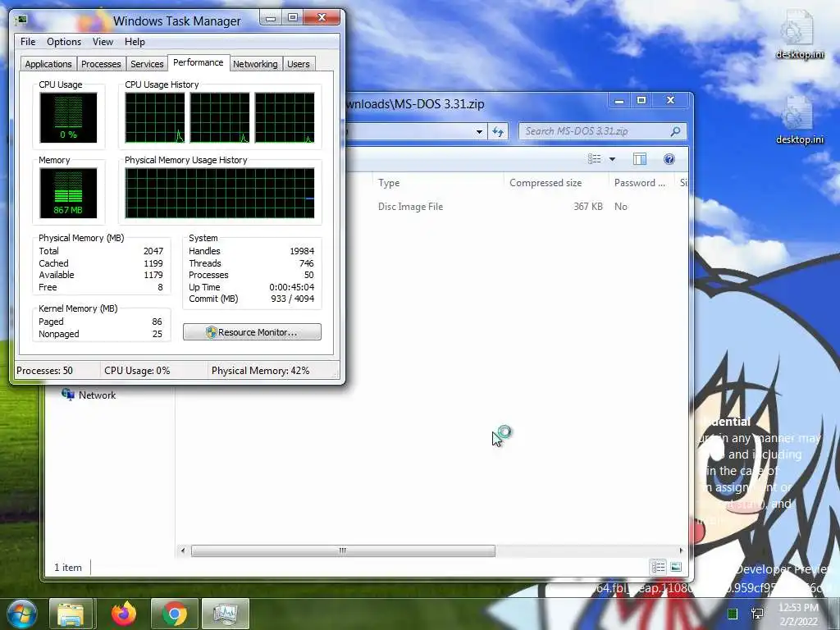Sort by the Type column header
The width and height of the screenshot is (840, 630).
(438, 183)
